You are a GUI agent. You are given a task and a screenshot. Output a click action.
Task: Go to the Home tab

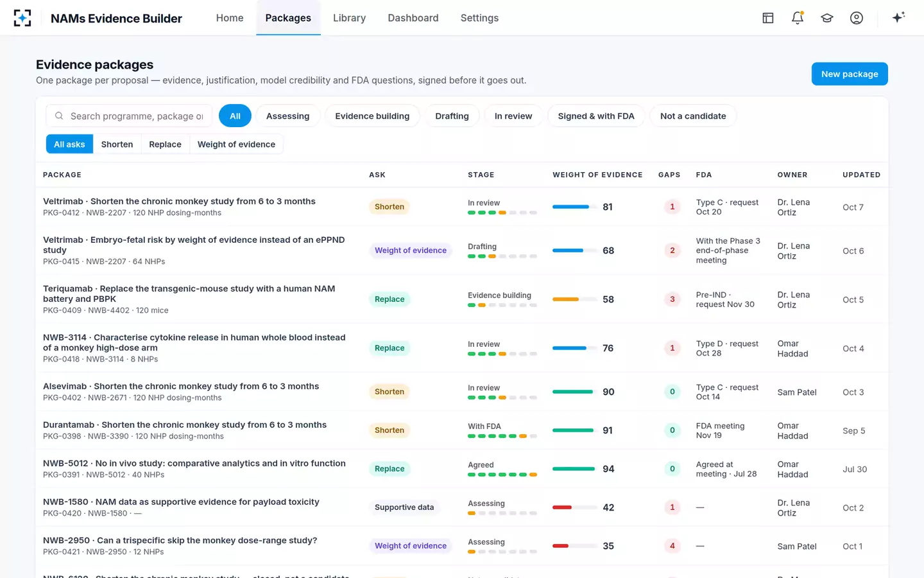pos(230,18)
